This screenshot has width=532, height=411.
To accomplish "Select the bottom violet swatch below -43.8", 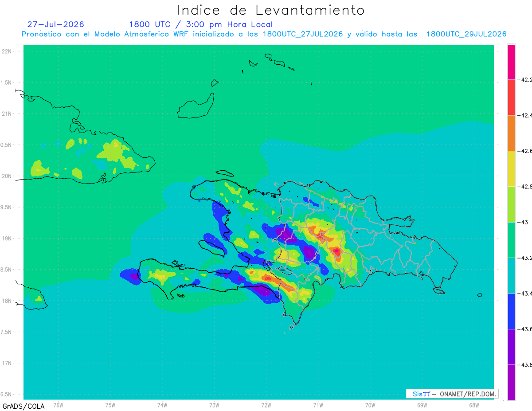I will [511, 382].
